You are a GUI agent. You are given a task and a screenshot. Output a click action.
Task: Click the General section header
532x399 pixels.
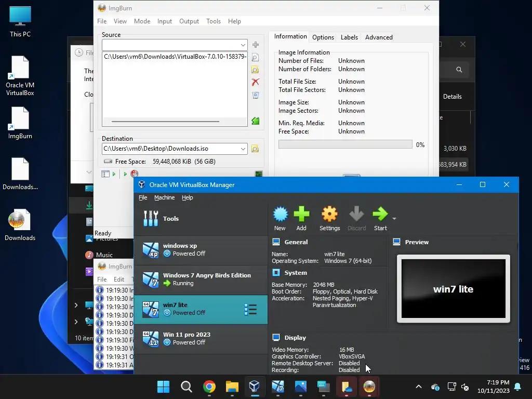coord(296,242)
